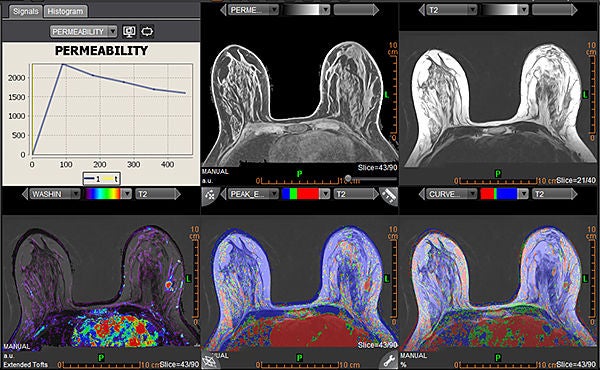This screenshot has height=370, width=600.
Task: Click the right arrow after CURVE...'s T2 button
Action: 574,194
